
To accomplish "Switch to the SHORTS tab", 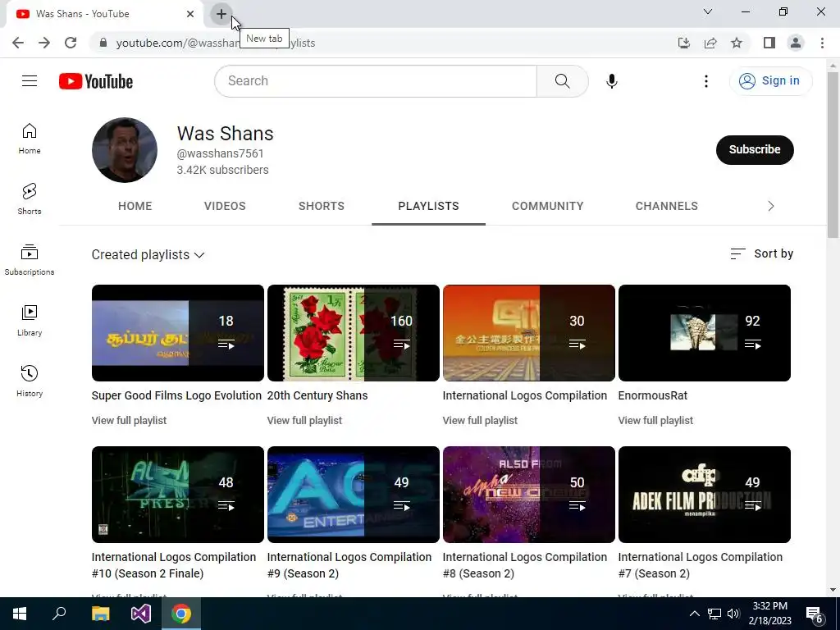I will [x=322, y=206].
